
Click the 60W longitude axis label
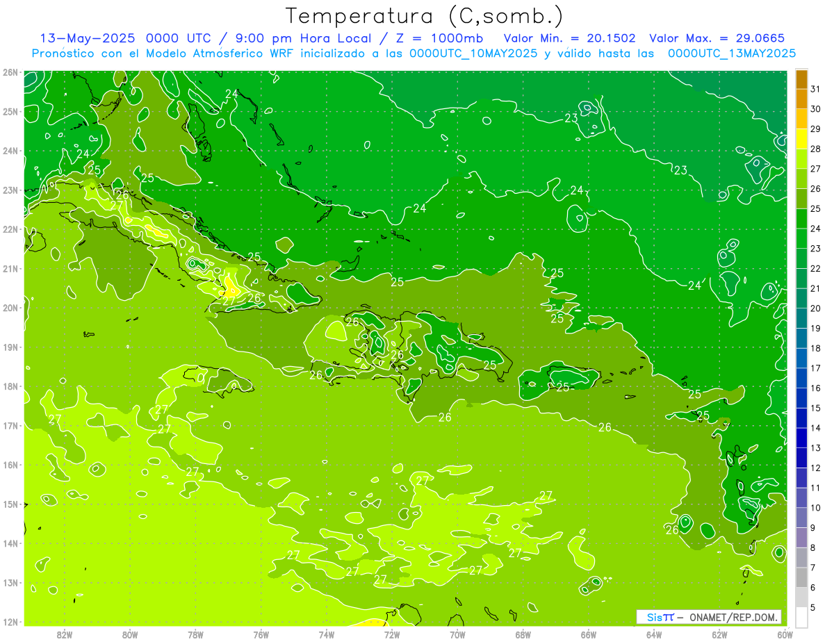(785, 634)
